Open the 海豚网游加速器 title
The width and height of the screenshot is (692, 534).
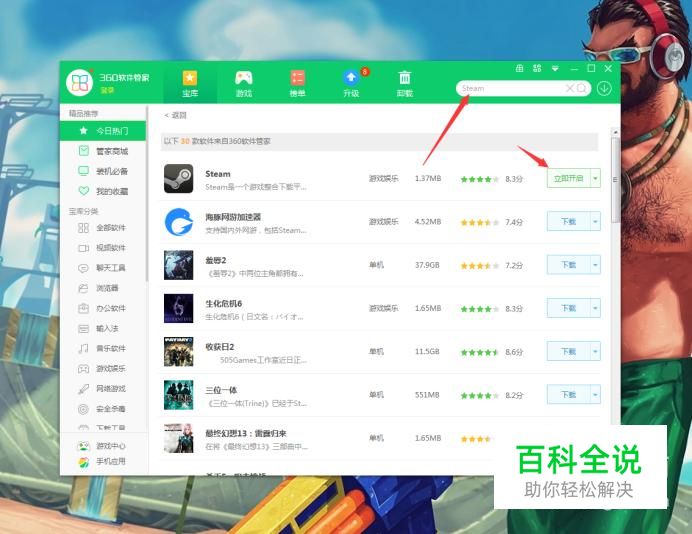pyautogui.click(x=233, y=217)
